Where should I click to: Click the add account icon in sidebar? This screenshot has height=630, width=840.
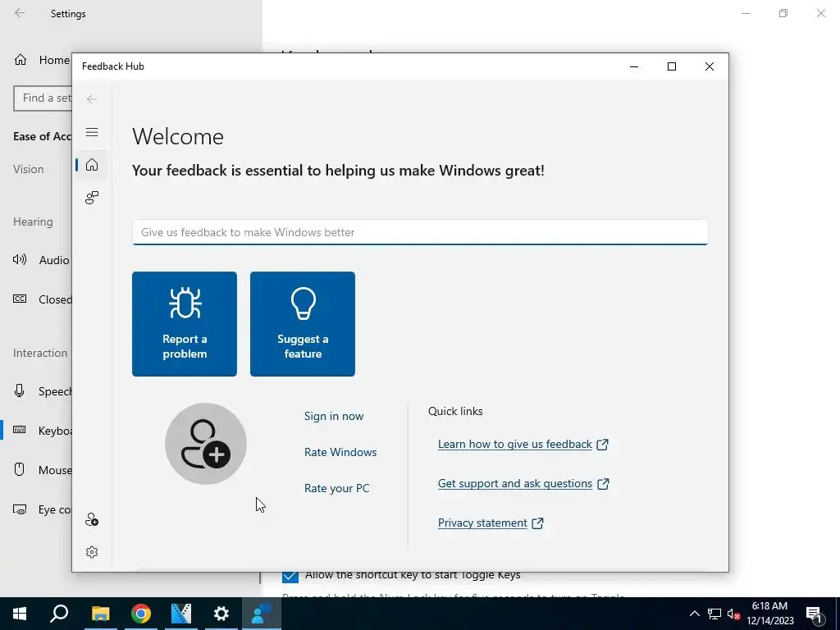pyautogui.click(x=92, y=519)
